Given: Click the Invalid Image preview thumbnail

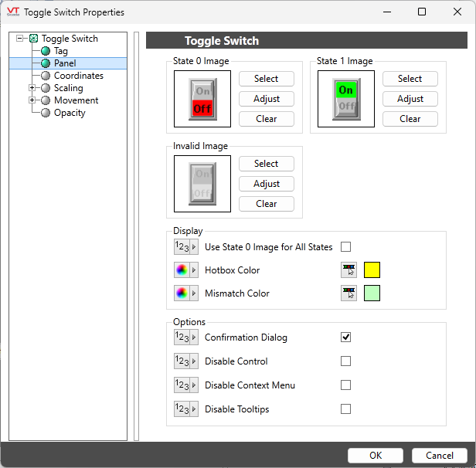Looking at the screenshot, I should point(202,184).
